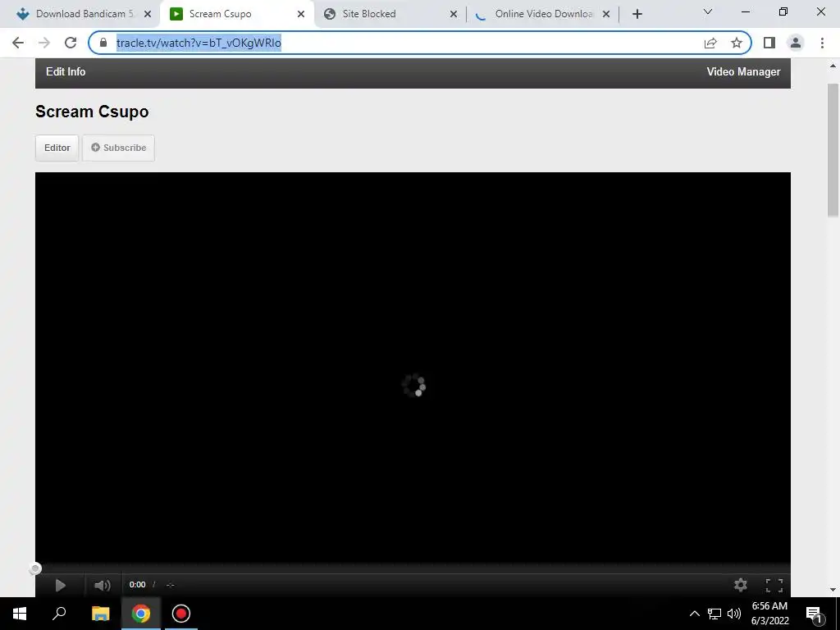Image resolution: width=840 pixels, height=630 pixels.
Task: Click the 0:00 time display
Action: [137, 584]
